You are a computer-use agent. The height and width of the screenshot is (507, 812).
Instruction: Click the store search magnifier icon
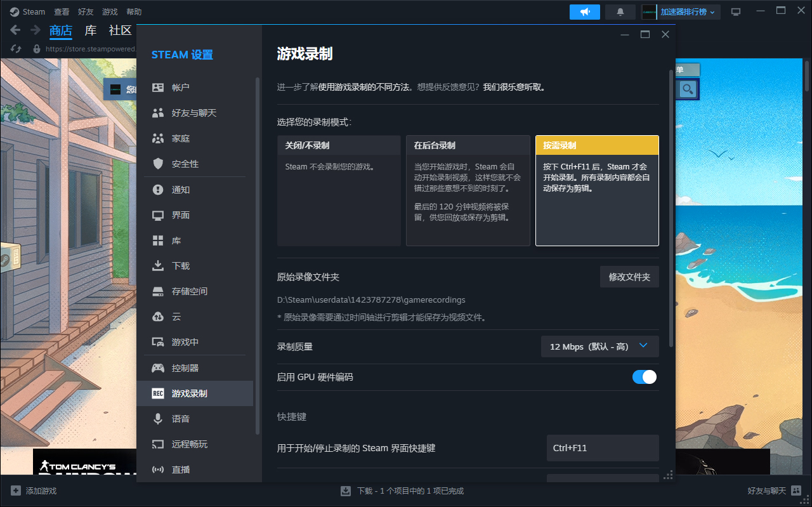tap(687, 89)
